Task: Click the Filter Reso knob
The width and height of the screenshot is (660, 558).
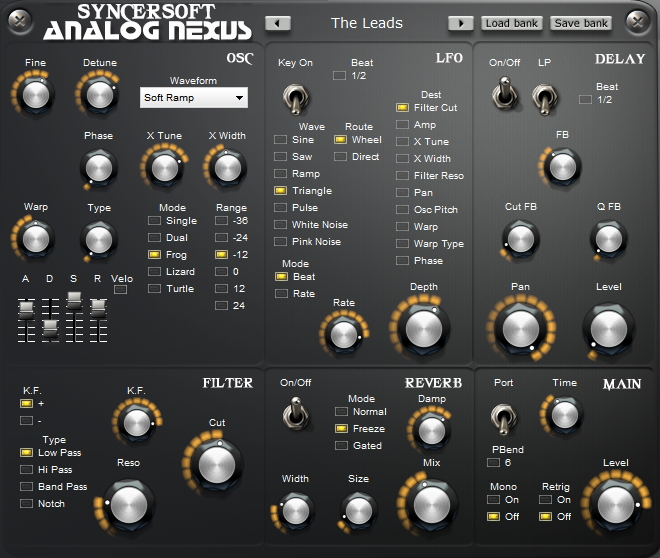Action: click(x=129, y=505)
